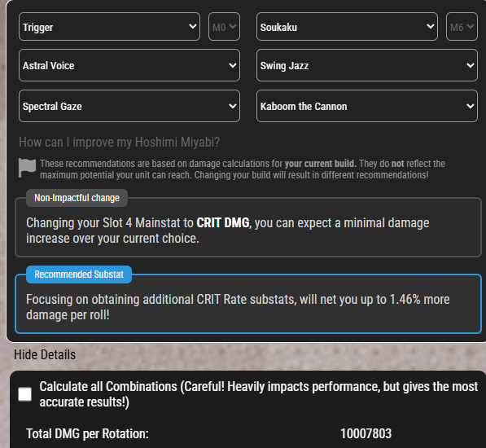Screen dimensions: 486x448
Task: Click the flag icon beside recommendations note
Action: point(28,168)
